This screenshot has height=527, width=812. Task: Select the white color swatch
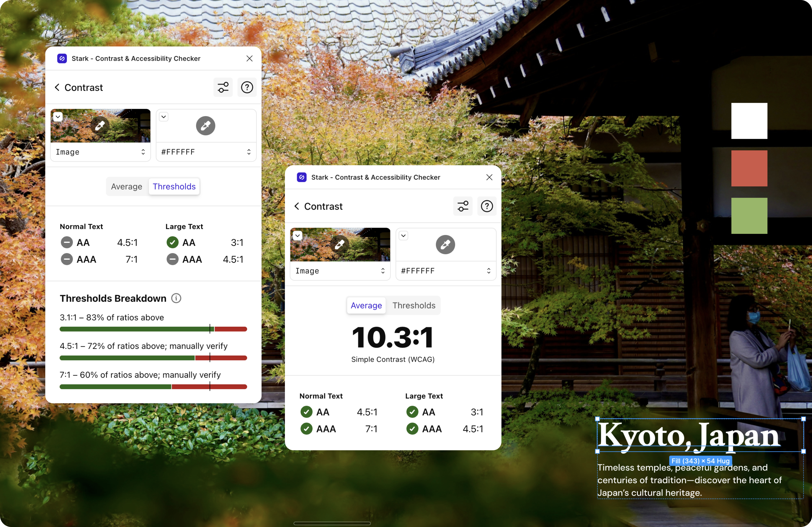click(749, 121)
